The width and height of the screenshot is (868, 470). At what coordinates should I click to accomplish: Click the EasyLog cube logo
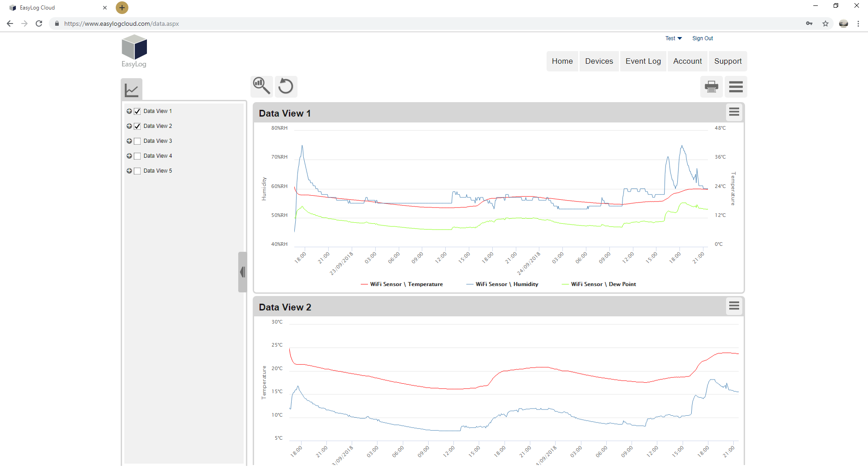pos(134,51)
